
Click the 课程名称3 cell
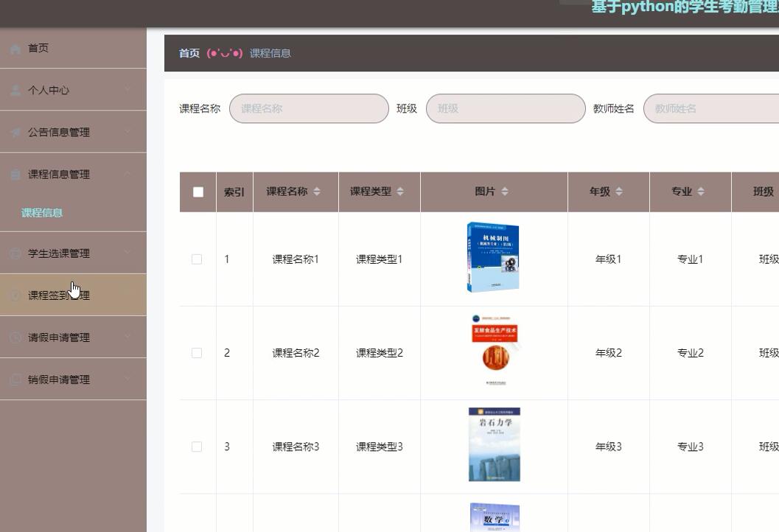pos(296,447)
